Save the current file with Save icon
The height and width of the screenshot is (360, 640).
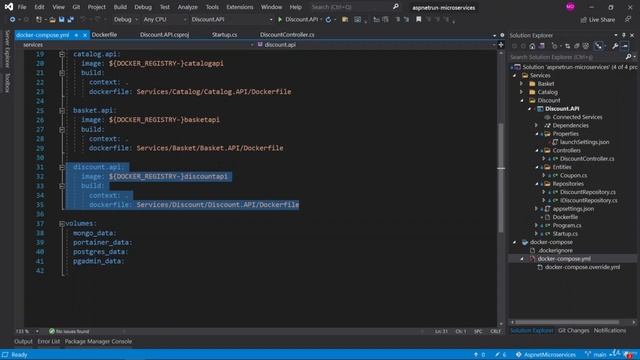pos(61,19)
